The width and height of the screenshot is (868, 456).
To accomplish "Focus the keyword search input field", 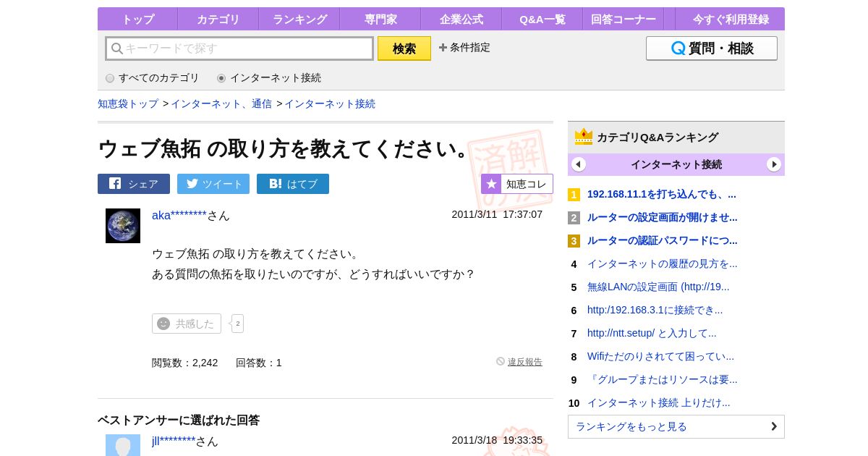I will point(239,48).
